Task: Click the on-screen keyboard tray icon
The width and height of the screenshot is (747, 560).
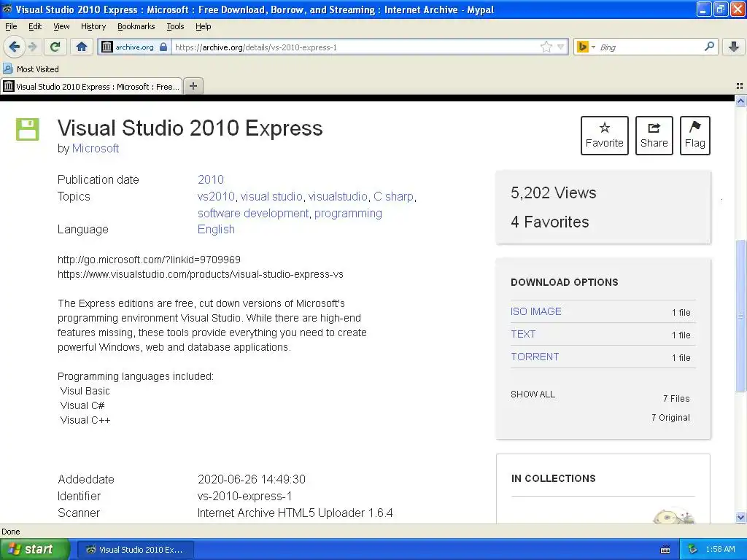Action: coord(665,550)
